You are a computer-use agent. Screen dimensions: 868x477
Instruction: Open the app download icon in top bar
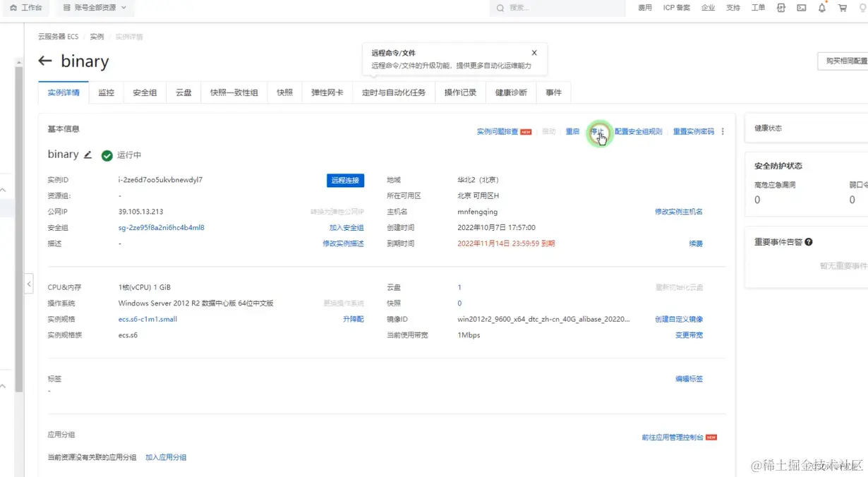click(x=780, y=8)
